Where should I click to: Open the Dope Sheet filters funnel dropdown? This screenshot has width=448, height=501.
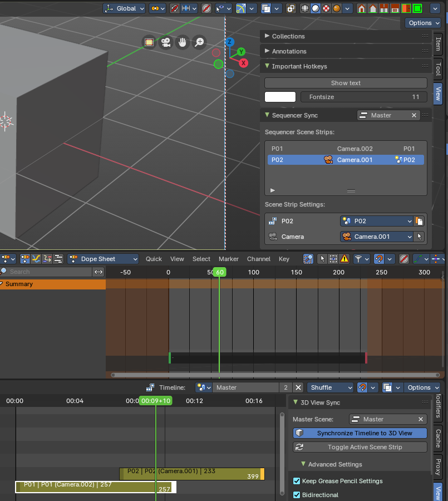(x=361, y=259)
